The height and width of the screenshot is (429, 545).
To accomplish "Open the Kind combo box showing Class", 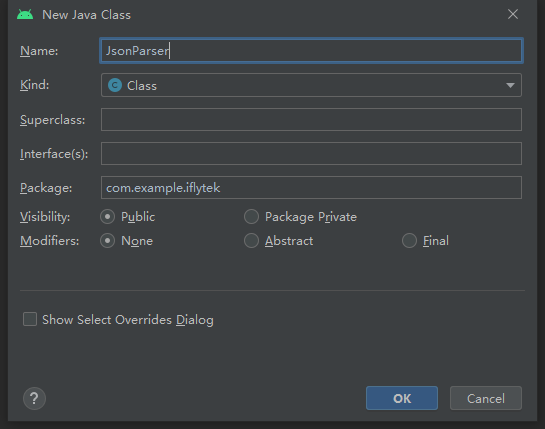I will [x=311, y=85].
